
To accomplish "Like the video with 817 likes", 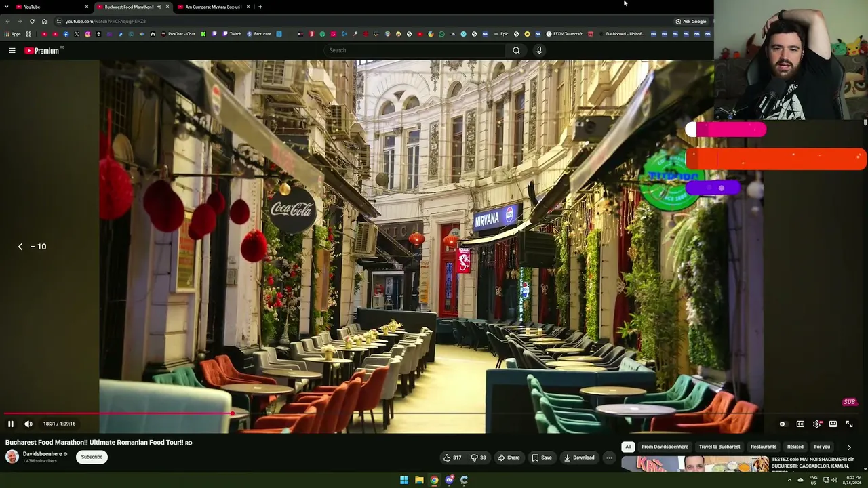I will coord(452,457).
